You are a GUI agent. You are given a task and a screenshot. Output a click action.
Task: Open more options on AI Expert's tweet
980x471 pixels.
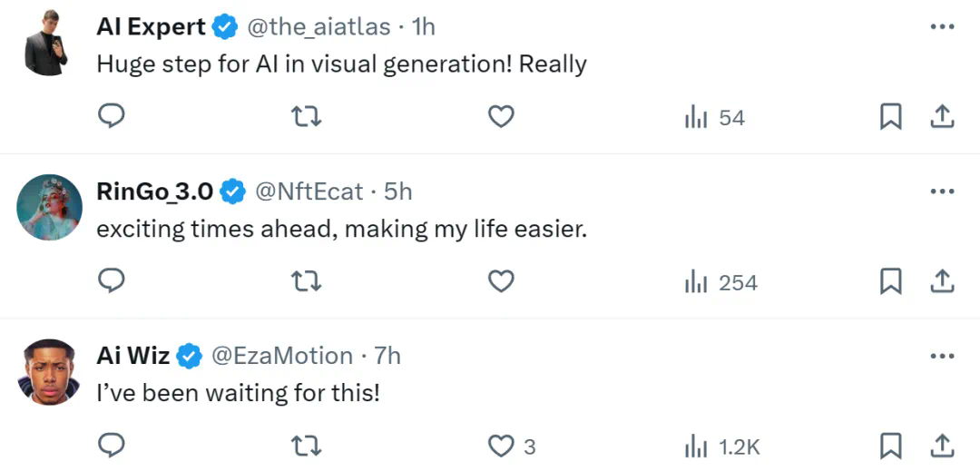(943, 27)
